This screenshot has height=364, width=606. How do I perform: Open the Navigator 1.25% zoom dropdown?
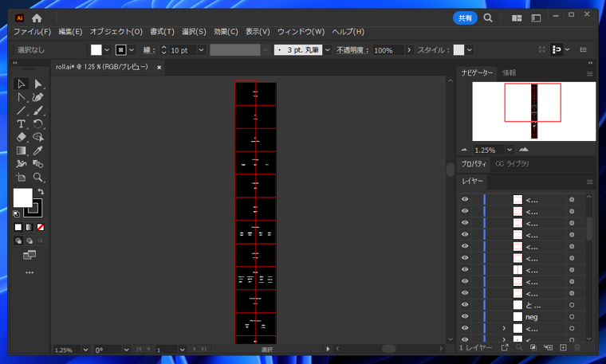(x=510, y=150)
